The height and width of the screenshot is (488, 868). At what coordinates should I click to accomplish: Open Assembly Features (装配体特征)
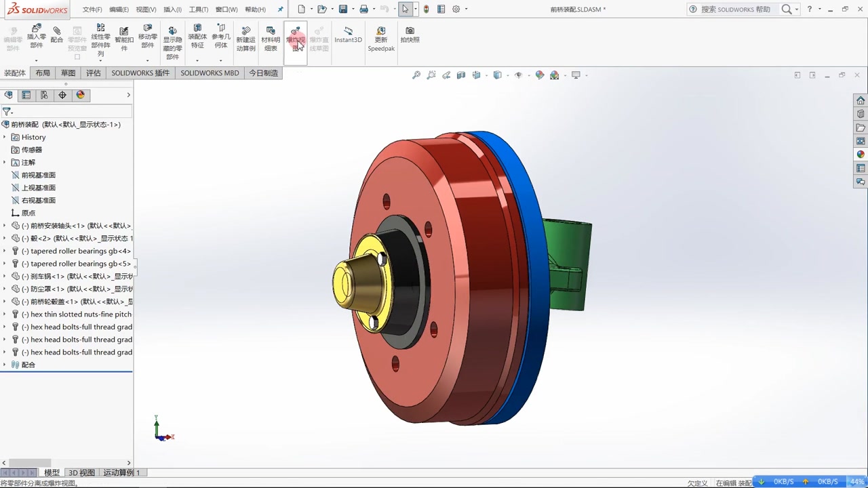(x=197, y=37)
